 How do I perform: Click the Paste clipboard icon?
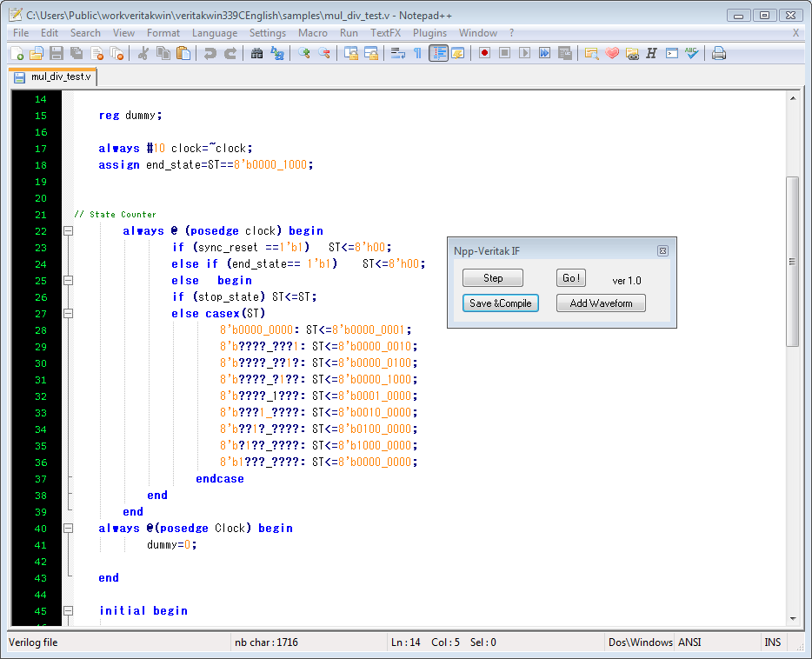pyautogui.click(x=183, y=53)
